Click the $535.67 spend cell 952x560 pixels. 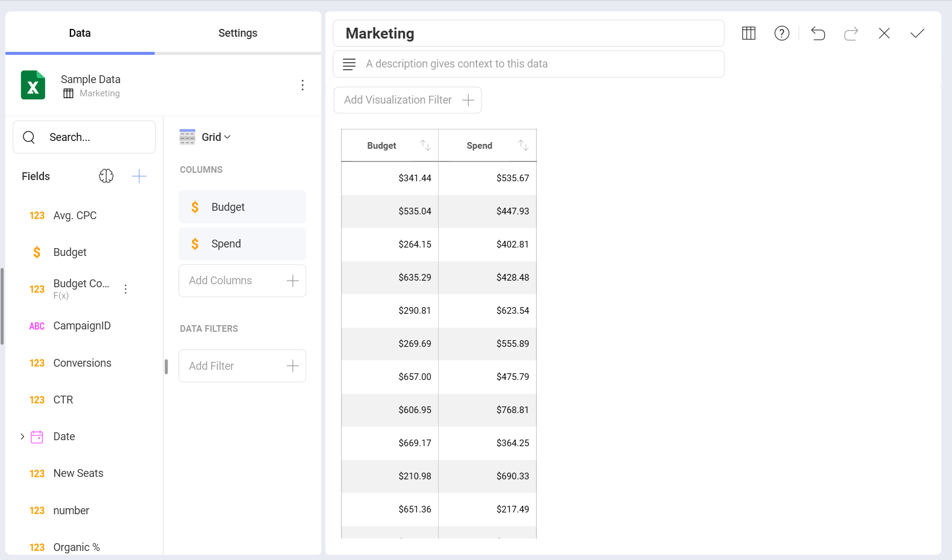pos(487,178)
